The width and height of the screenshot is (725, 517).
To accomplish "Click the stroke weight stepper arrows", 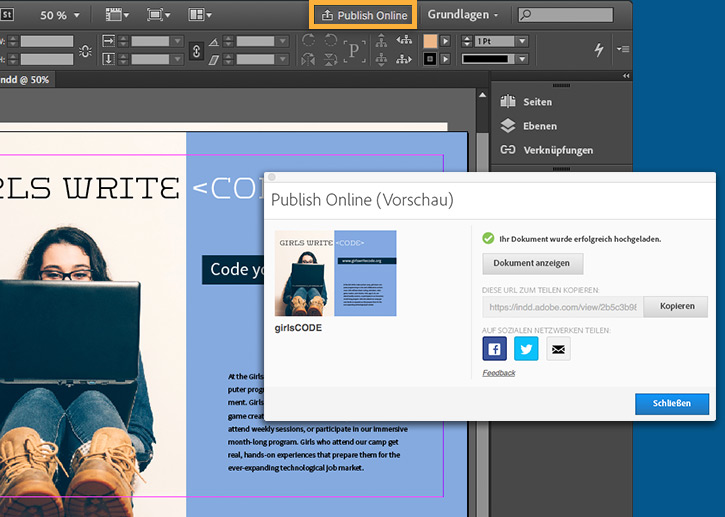I will coord(467,41).
